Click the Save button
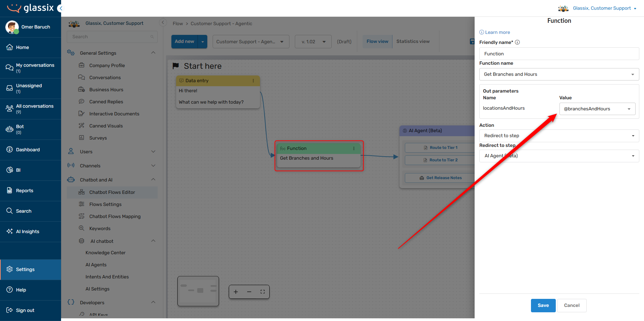 tap(543, 306)
